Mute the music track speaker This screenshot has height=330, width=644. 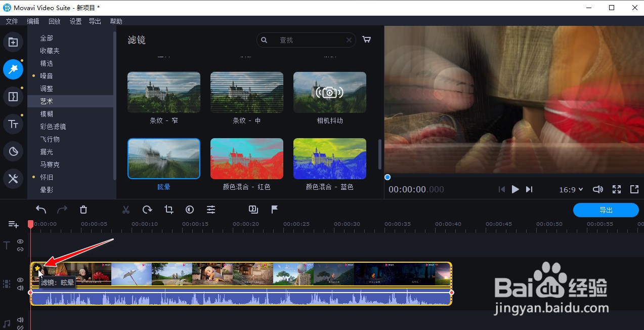point(20,320)
